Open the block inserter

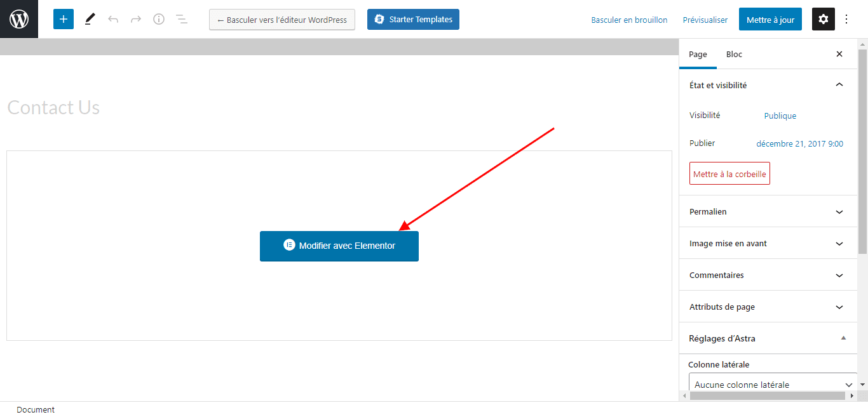[x=63, y=19]
